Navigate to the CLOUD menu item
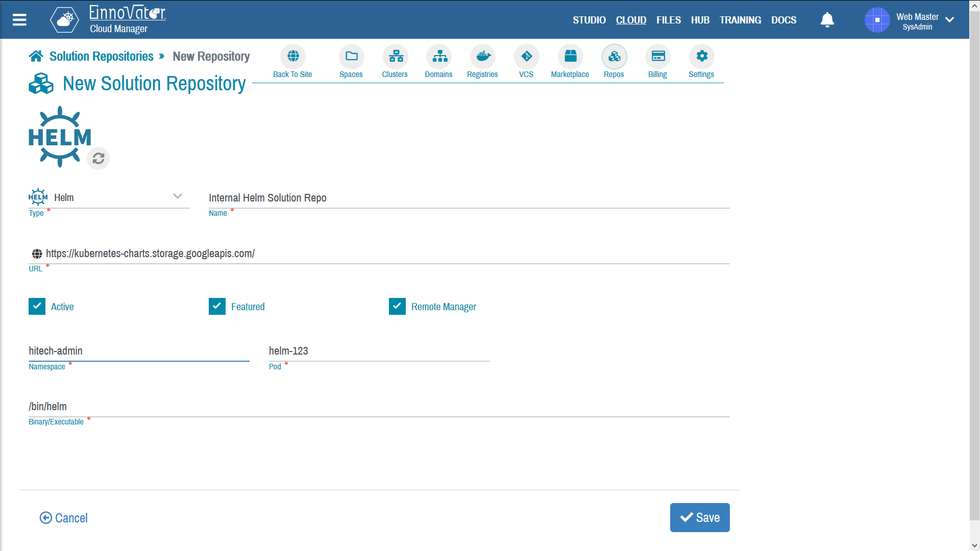The width and height of the screenshot is (980, 551). click(x=631, y=20)
